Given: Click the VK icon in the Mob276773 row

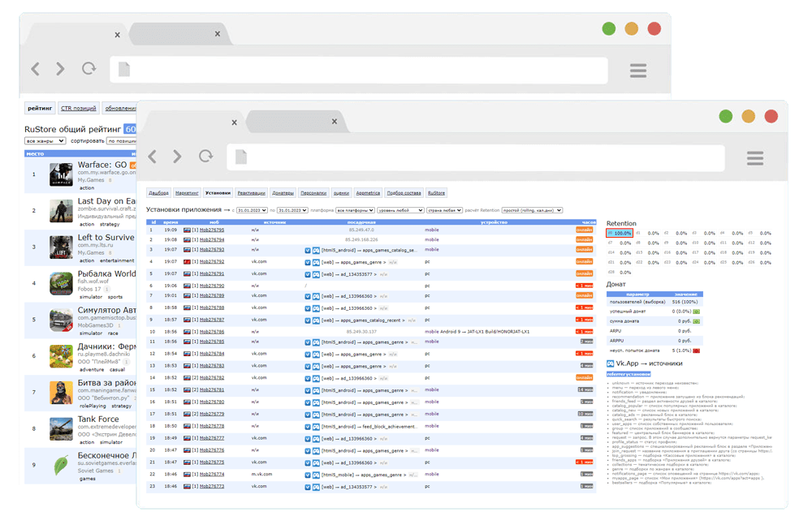Looking at the screenshot, I should (x=308, y=487).
